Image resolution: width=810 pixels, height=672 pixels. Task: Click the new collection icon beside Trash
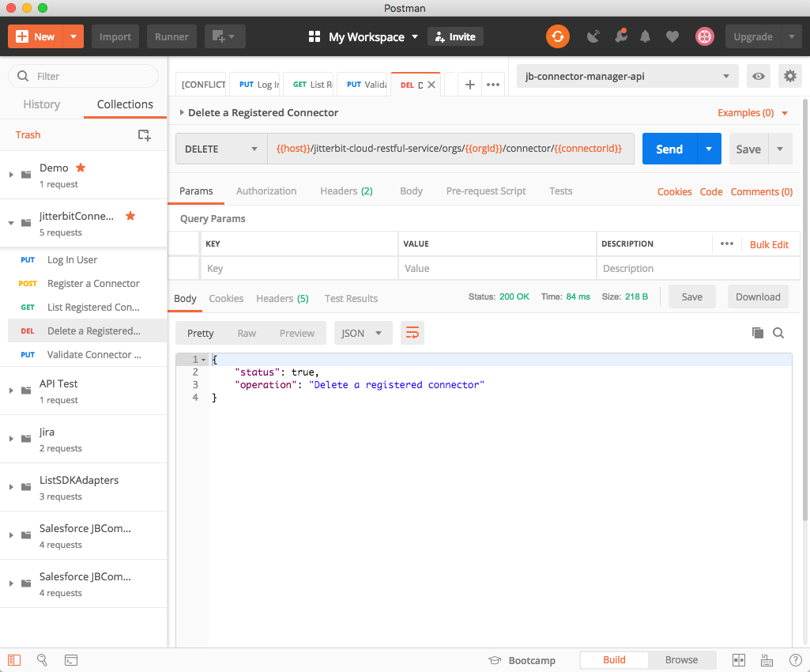[x=144, y=135]
